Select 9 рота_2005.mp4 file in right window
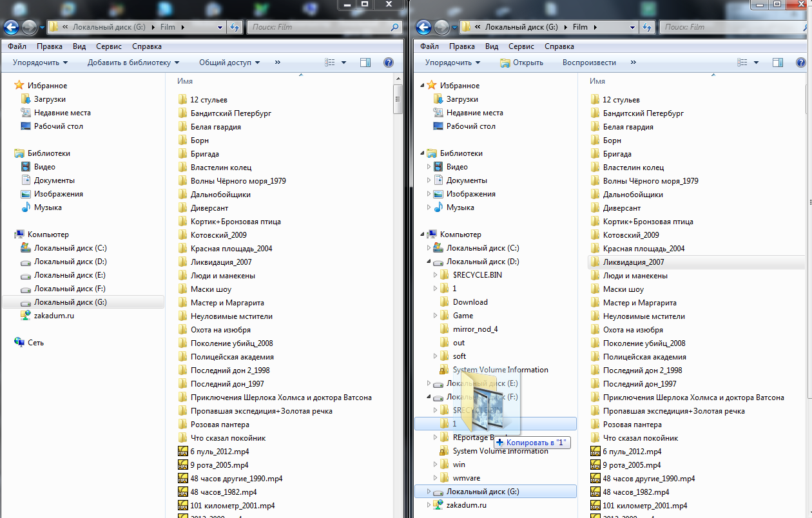This screenshot has width=812, height=518. click(x=632, y=465)
